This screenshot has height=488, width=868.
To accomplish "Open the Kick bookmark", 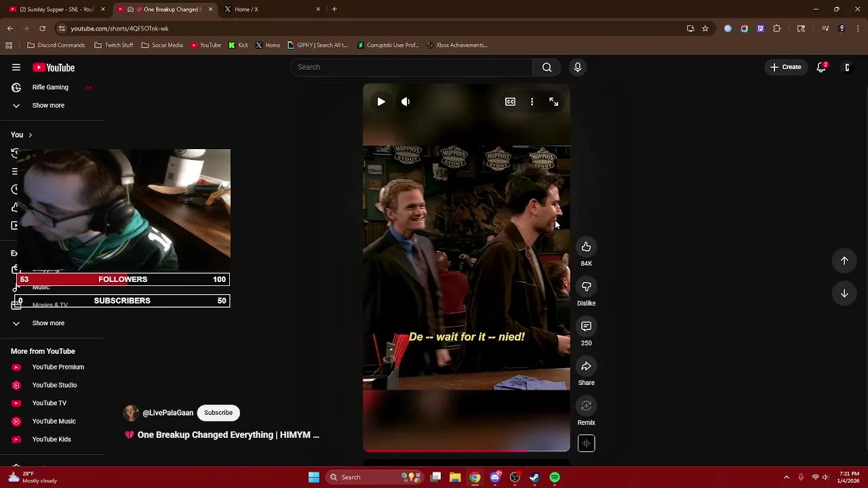I will click(239, 45).
